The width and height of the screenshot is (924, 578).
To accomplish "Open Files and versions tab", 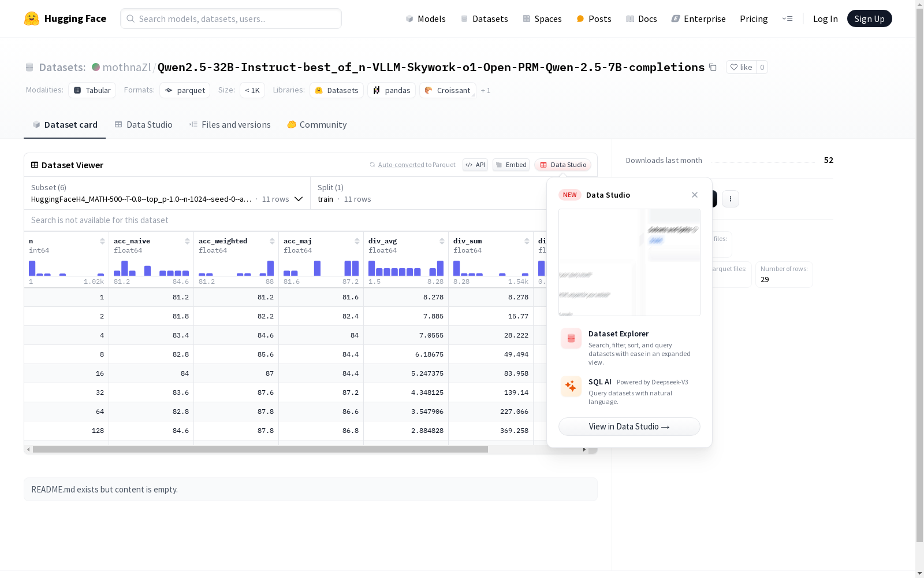I will point(230,125).
